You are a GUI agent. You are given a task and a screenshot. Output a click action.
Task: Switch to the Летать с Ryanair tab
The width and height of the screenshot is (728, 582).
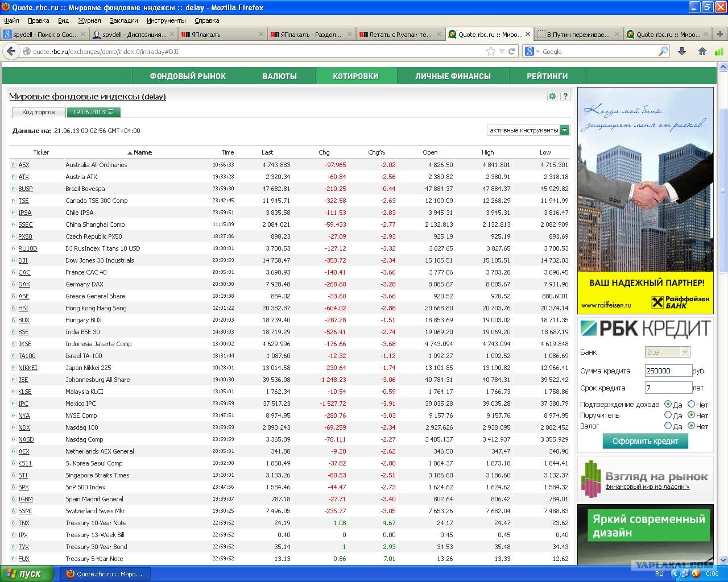click(x=400, y=34)
